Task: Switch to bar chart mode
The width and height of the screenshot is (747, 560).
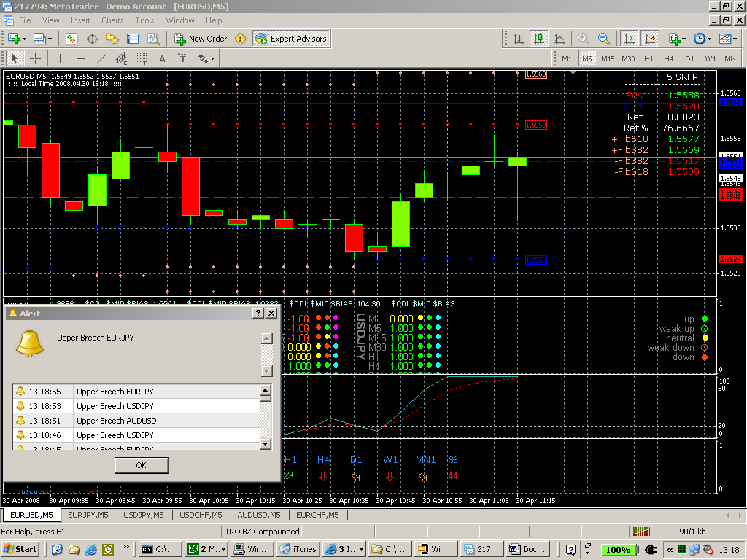Action: 519,39
